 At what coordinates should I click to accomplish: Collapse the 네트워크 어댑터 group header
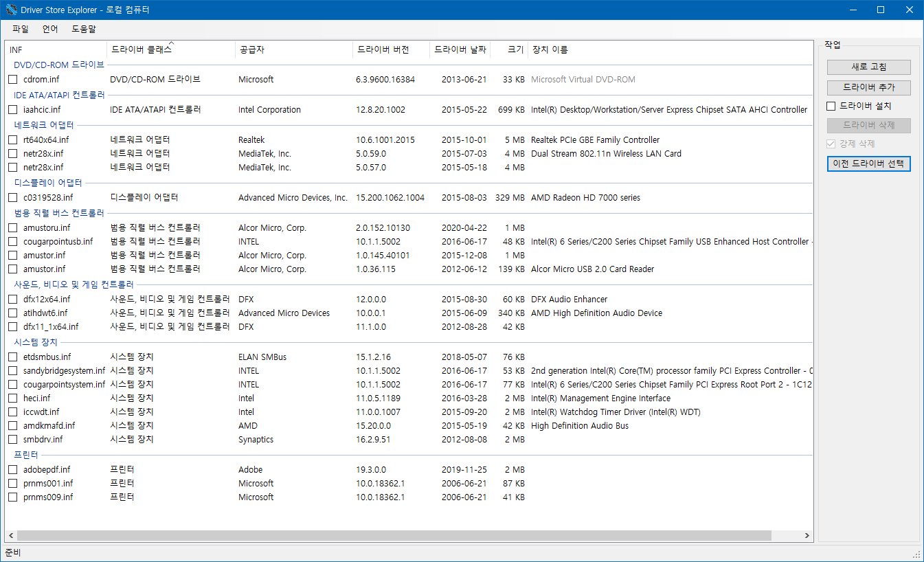(44, 126)
